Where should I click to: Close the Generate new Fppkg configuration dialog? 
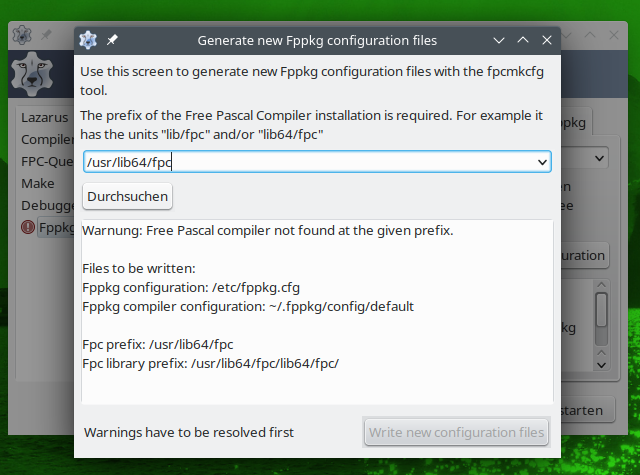tap(547, 40)
